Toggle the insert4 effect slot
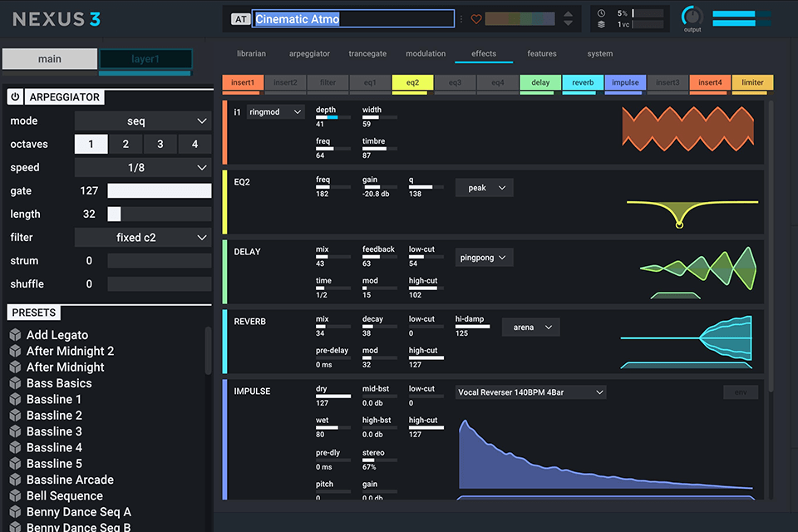 pos(710,82)
